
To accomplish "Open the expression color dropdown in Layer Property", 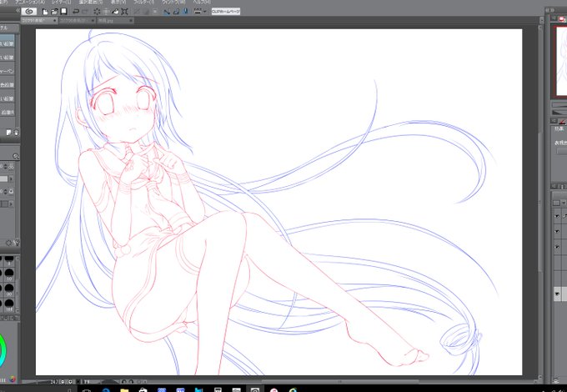I will tap(562, 152).
